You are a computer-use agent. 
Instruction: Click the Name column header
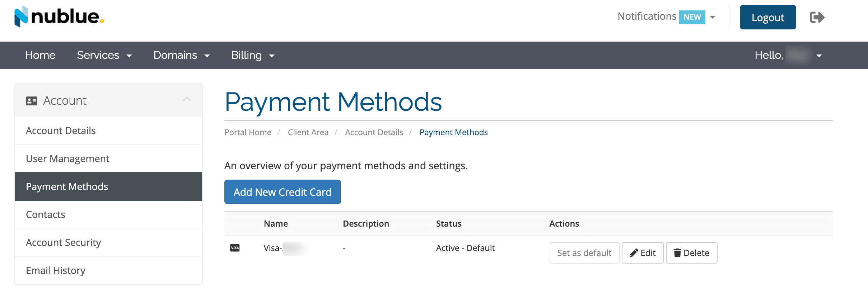pos(276,224)
